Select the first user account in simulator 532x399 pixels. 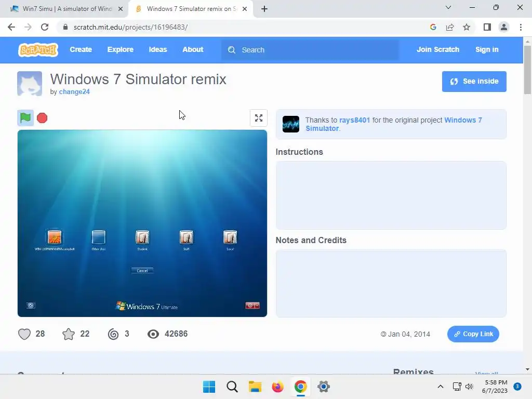(x=54, y=237)
